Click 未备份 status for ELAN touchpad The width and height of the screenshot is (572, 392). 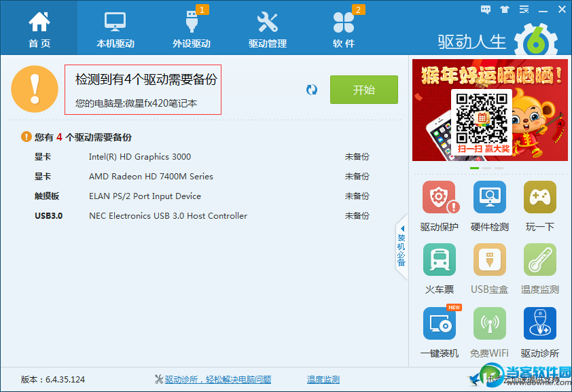pyautogui.click(x=357, y=196)
